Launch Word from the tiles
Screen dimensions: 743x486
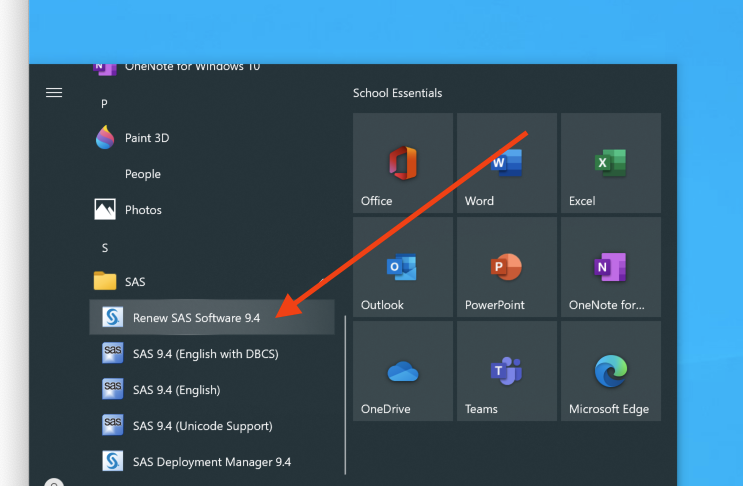point(506,163)
